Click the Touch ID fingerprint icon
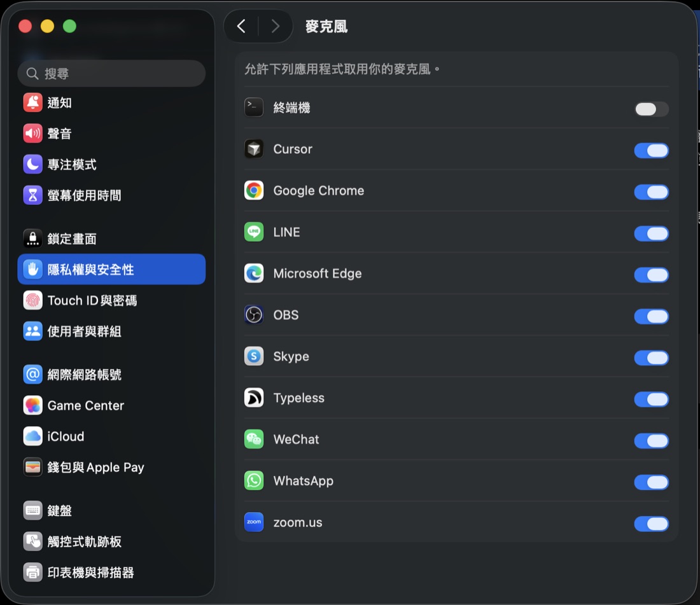 (32, 300)
